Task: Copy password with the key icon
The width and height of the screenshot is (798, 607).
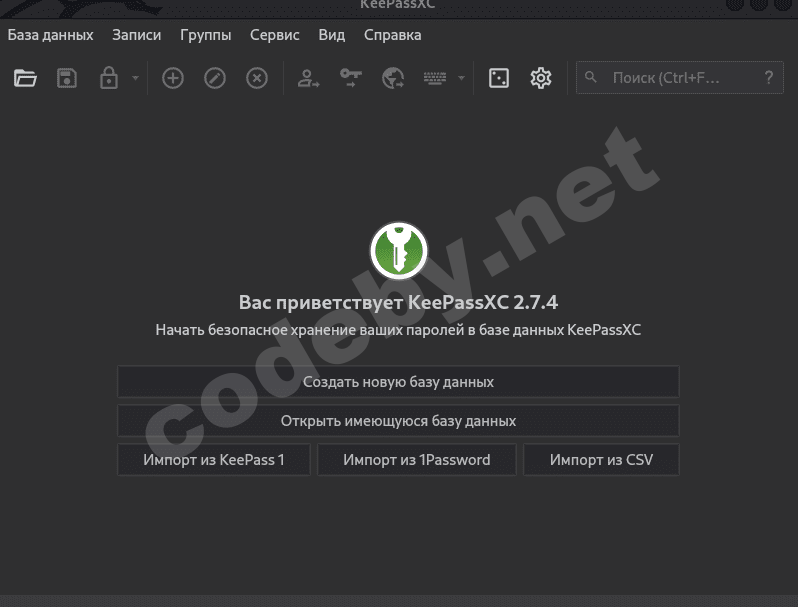Action: click(x=351, y=78)
